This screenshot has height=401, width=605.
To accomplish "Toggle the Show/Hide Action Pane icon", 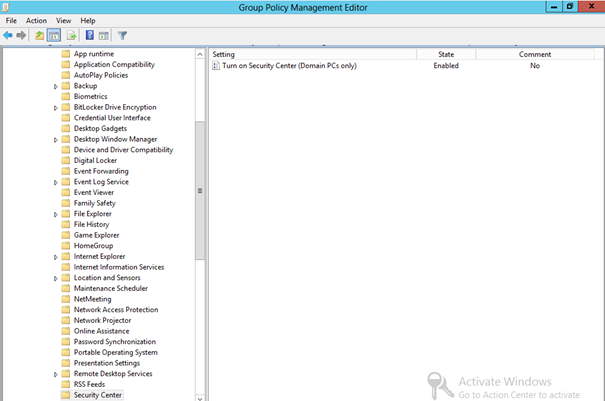I will click(103, 36).
